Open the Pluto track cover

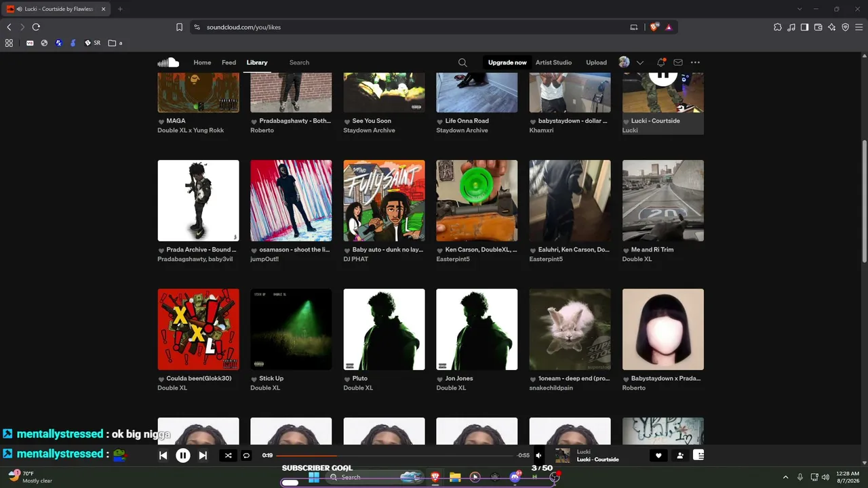click(384, 329)
